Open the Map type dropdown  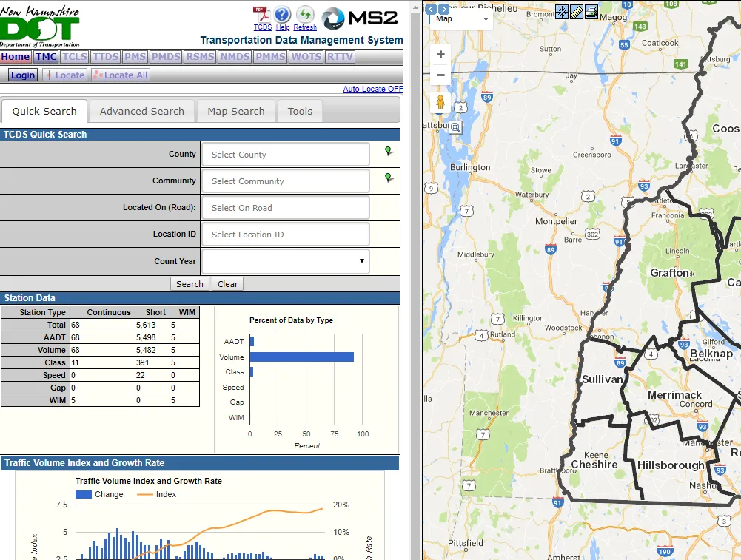pos(461,19)
